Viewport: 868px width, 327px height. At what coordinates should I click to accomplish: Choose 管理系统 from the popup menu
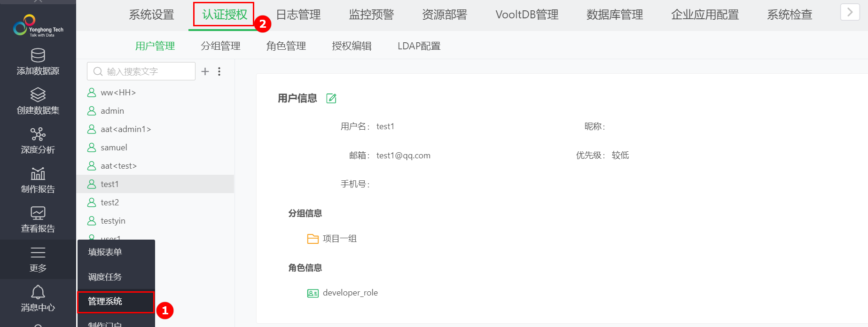point(116,302)
